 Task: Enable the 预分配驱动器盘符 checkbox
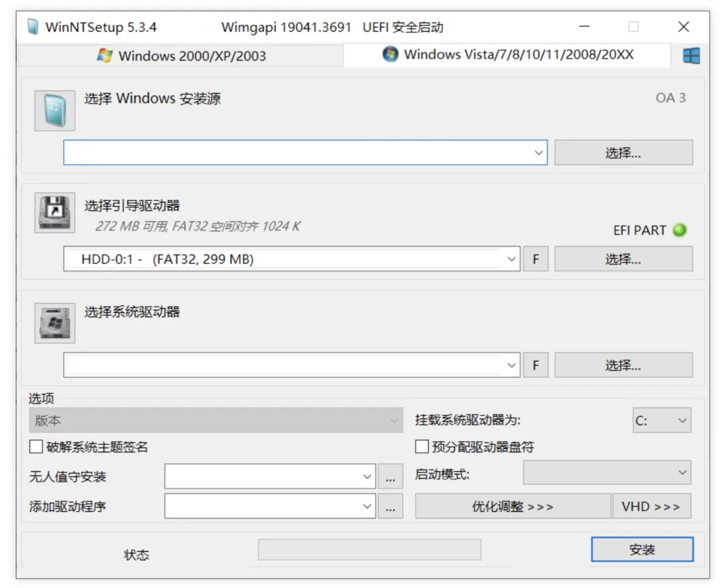[421, 447]
